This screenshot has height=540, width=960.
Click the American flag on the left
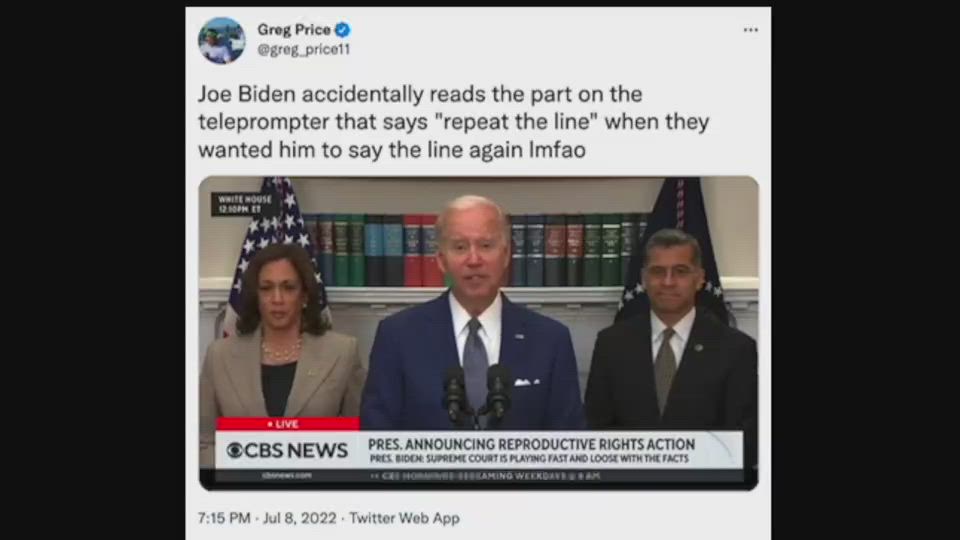(x=272, y=245)
